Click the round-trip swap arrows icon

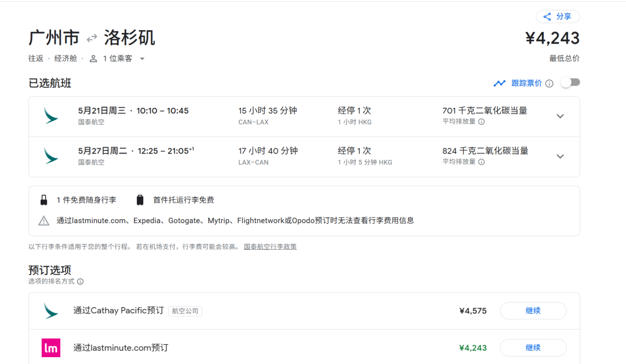(x=92, y=38)
